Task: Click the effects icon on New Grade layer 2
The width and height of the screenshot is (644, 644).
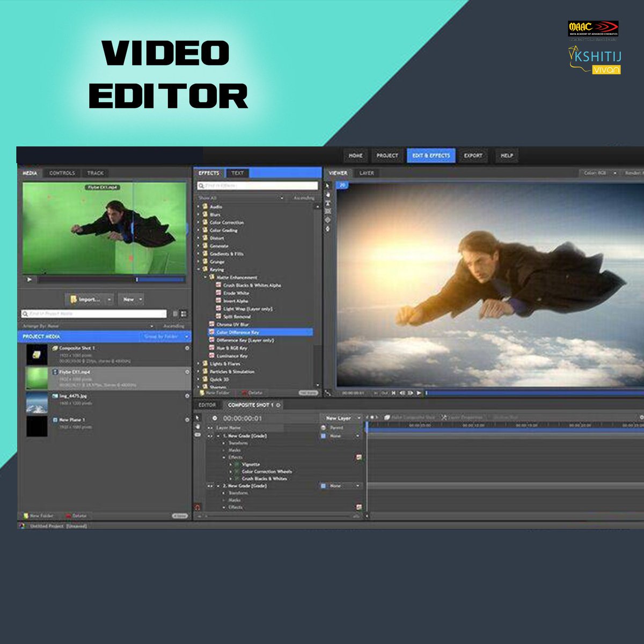Action: [358, 507]
